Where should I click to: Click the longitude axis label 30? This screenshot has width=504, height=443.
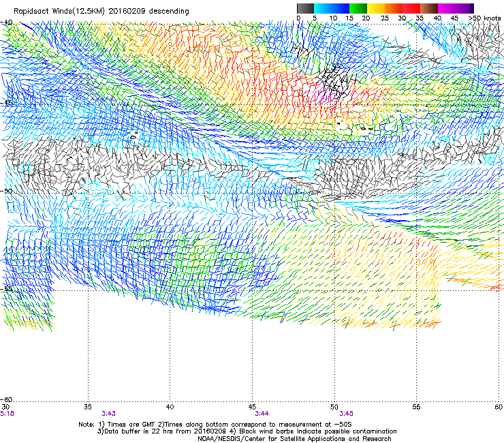(x=5, y=407)
